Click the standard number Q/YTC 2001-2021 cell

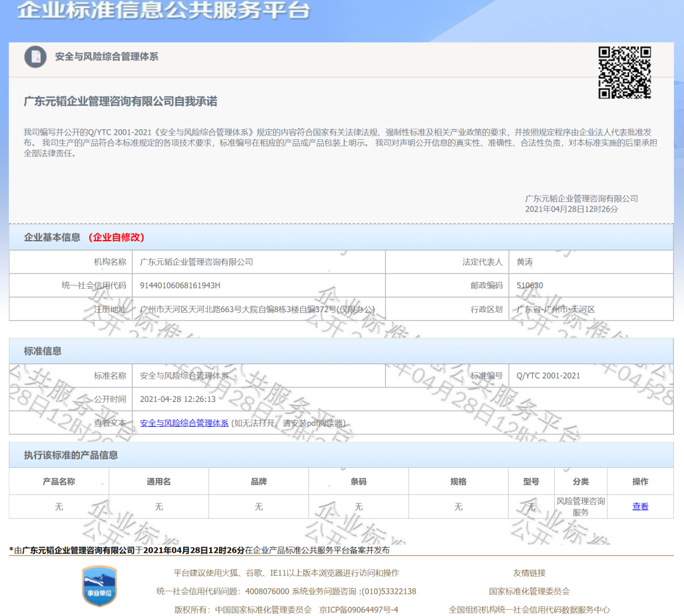coord(548,375)
